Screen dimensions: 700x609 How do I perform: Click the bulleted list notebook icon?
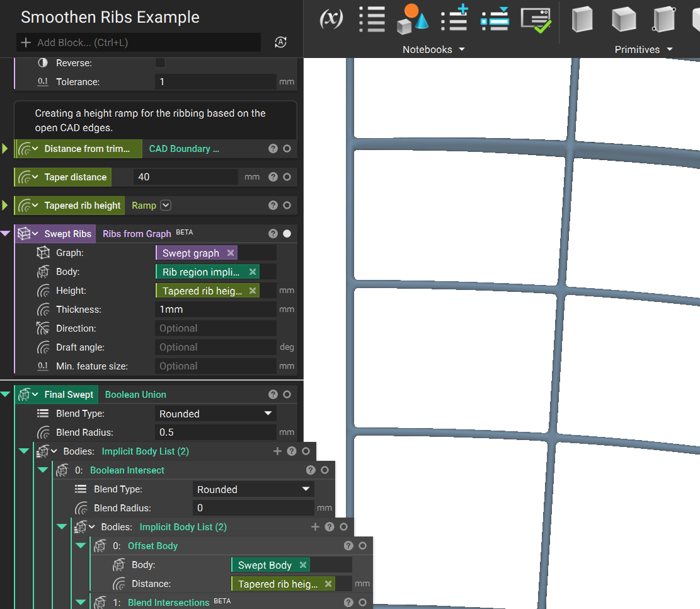coord(372,19)
